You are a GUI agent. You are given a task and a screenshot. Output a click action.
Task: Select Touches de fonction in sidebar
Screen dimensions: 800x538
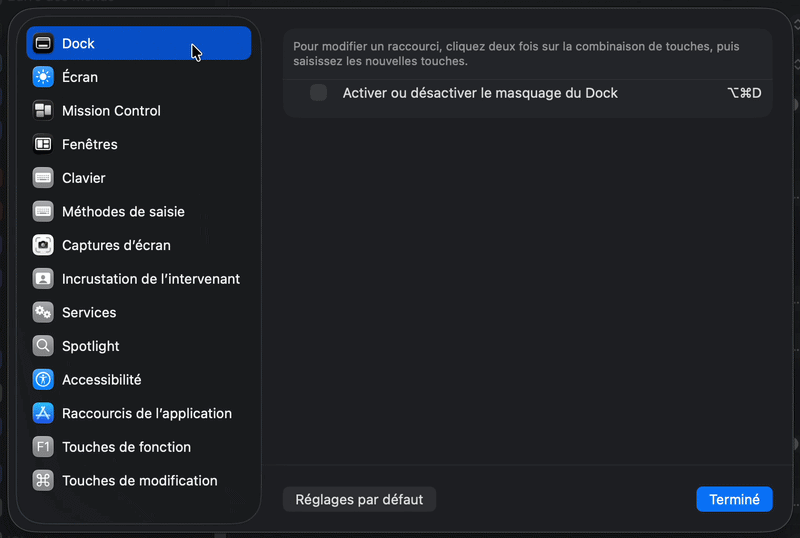pos(126,447)
